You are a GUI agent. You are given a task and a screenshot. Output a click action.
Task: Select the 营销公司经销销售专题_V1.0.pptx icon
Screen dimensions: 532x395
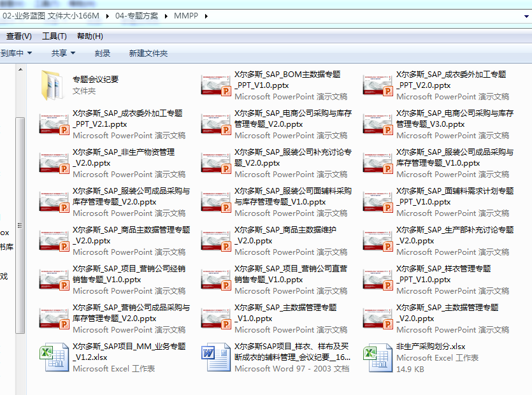pyautogui.click(x=54, y=280)
